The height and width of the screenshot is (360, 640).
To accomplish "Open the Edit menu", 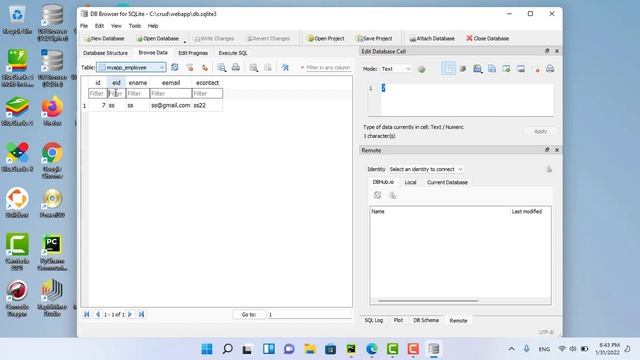I will [x=99, y=26].
